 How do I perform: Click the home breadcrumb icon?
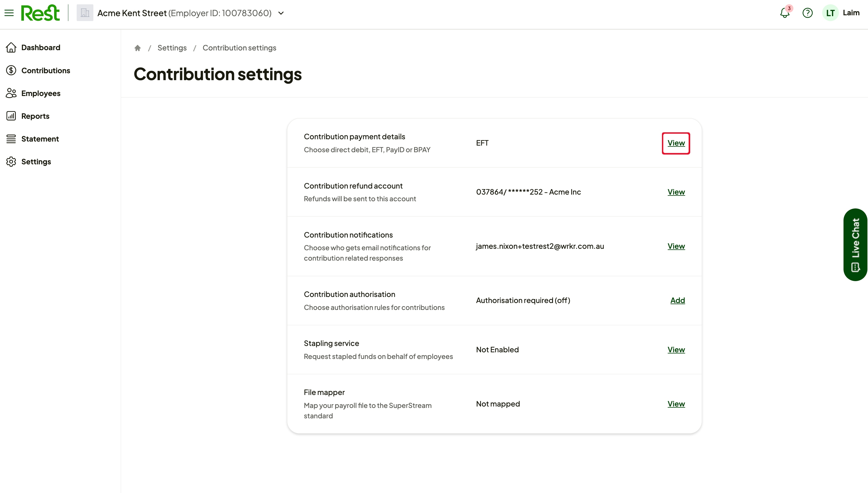click(x=137, y=48)
